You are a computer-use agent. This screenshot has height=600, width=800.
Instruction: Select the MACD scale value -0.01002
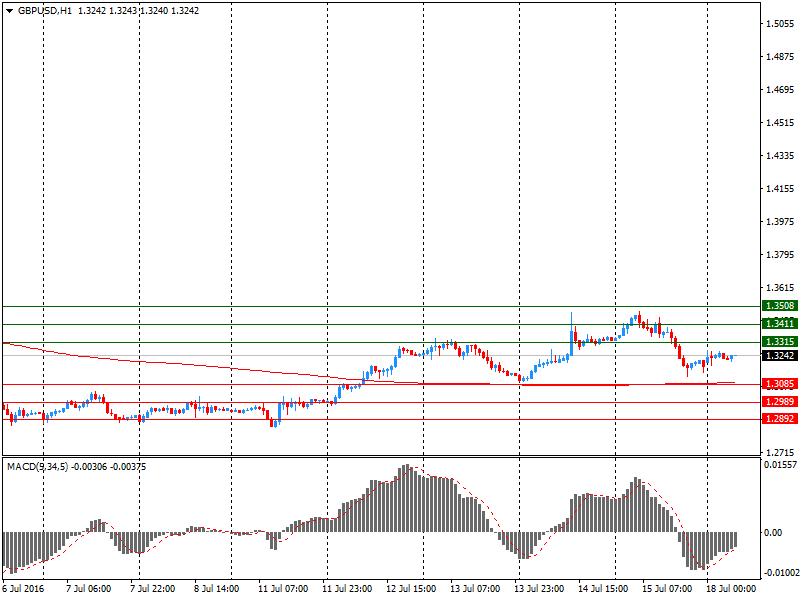coord(781,573)
